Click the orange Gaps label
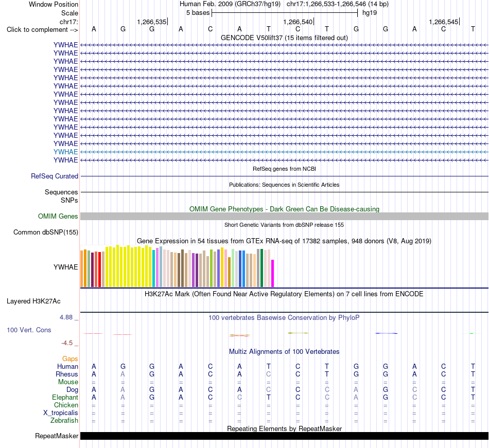 click(70, 359)
